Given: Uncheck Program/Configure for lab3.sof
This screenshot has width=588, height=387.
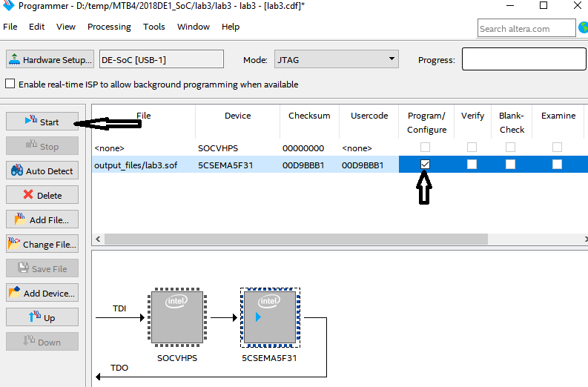Looking at the screenshot, I should (x=425, y=165).
